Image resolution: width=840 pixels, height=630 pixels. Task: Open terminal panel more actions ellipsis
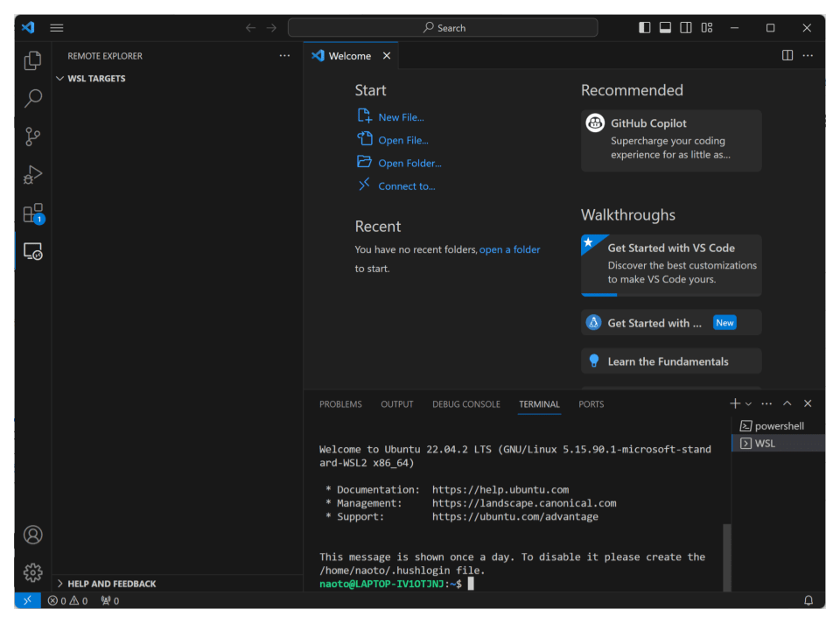coord(766,403)
